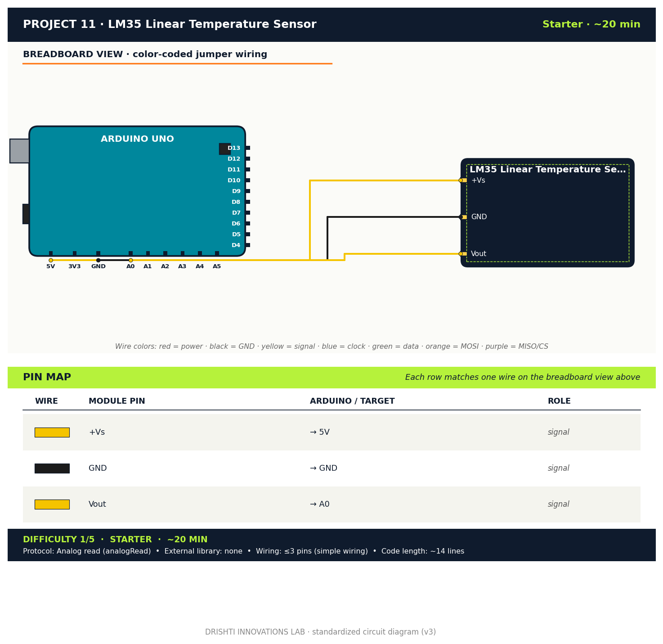Expand the PIN MAP section
Screen dimensions: 663x644
pyautogui.click(x=47, y=377)
